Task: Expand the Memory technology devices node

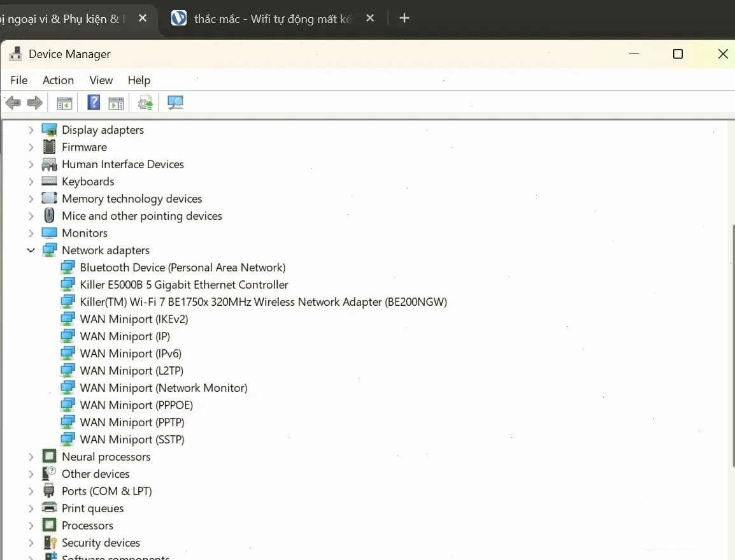Action: (x=31, y=199)
